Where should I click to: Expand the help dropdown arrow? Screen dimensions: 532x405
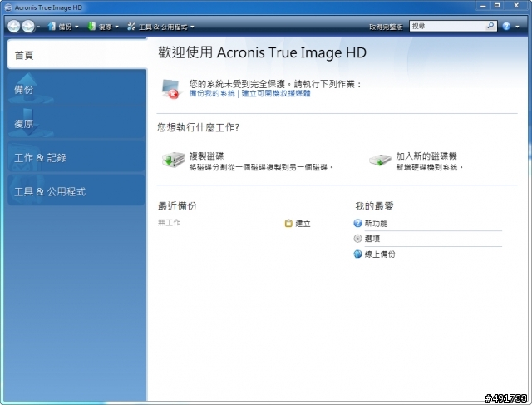[x=517, y=27]
